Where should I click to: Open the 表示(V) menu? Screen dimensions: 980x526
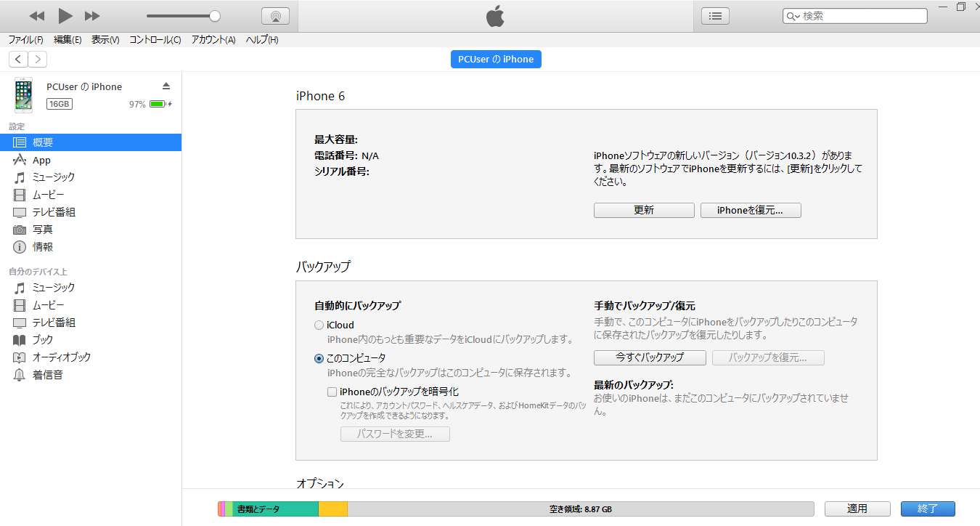coord(105,40)
